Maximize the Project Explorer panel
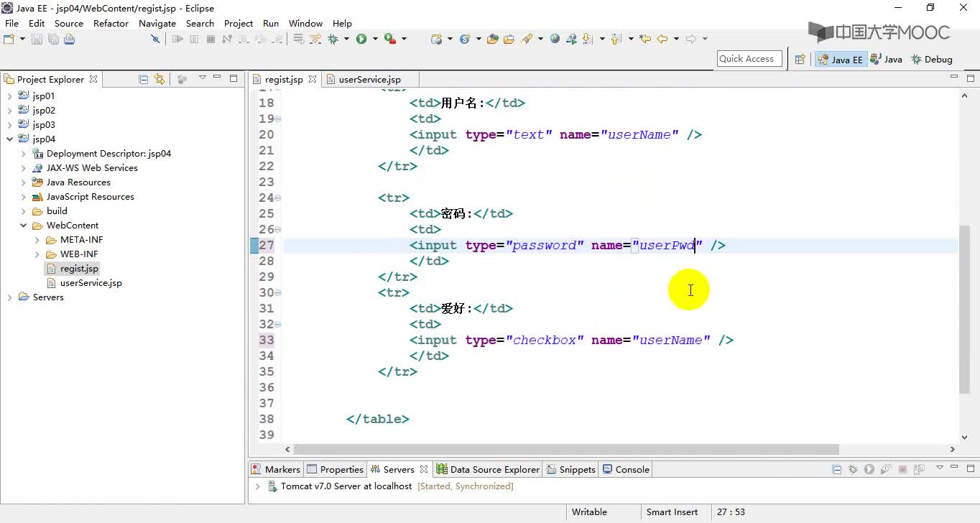Image resolution: width=980 pixels, height=523 pixels. tap(234, 78)
